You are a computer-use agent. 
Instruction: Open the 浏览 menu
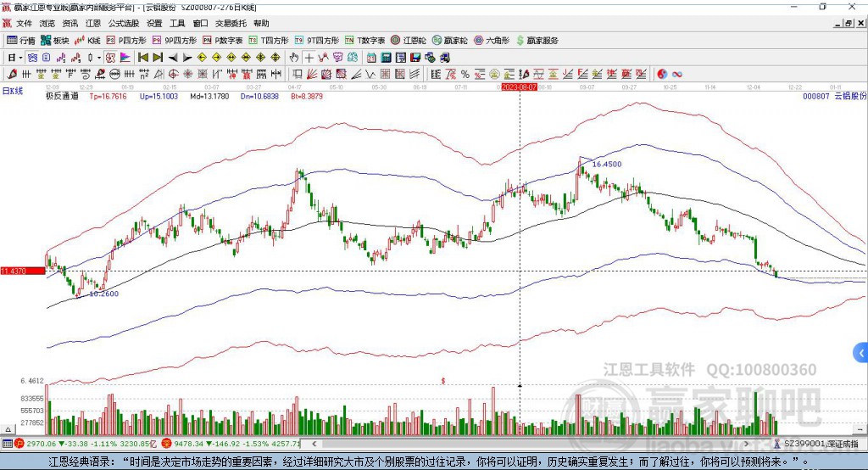tap(47, 23)
